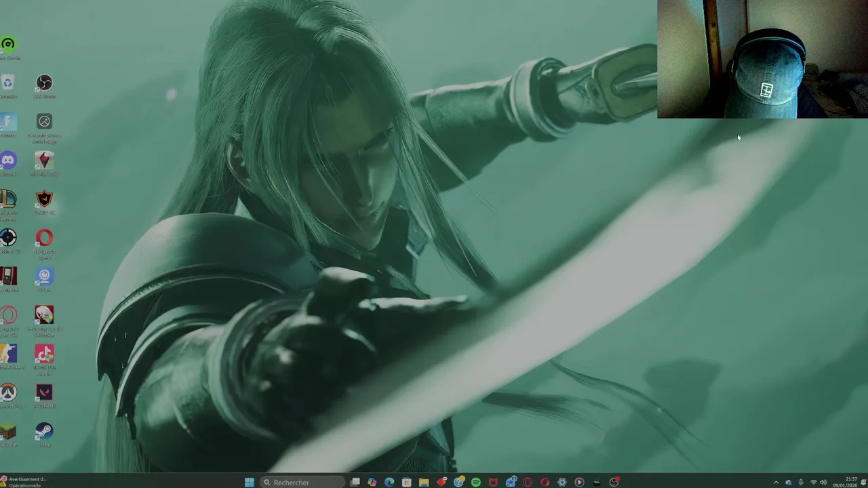This screenshot has height=488, width=868.
Task: Open the Recycle Bin desktop icon
Action: (x=7, y=85)
